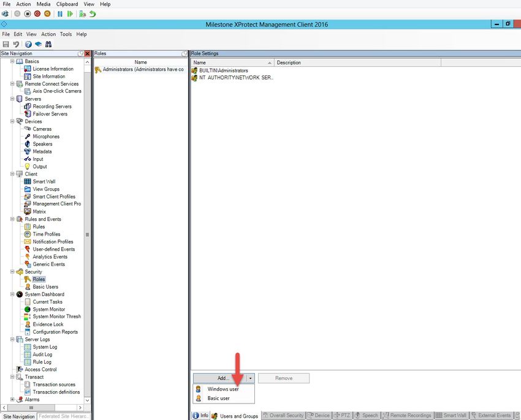
Task: Collapse the Security tree node
Action: point(12,272)
